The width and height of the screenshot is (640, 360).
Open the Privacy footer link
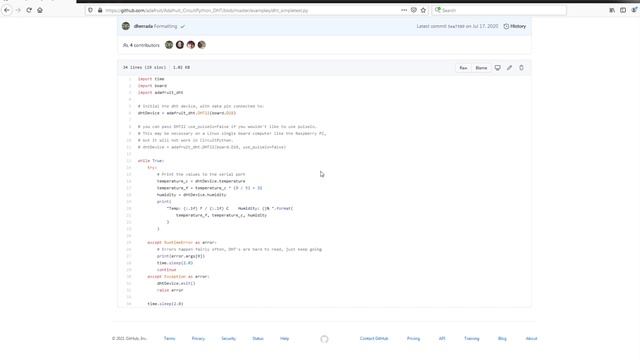[198, 338]
